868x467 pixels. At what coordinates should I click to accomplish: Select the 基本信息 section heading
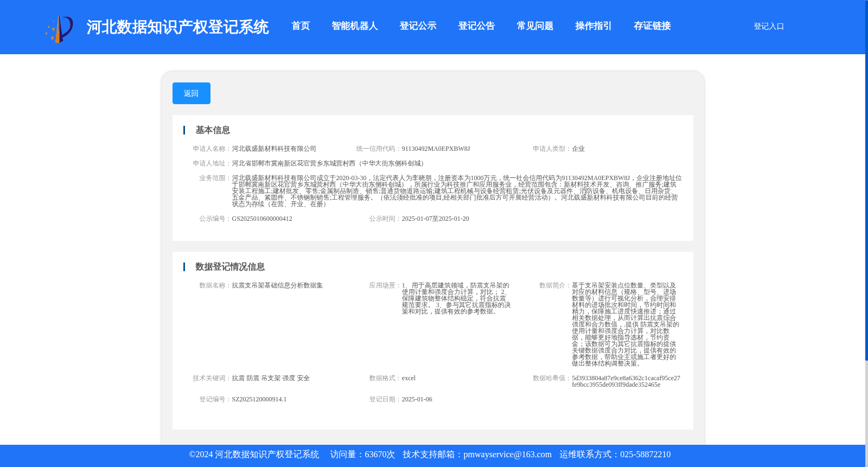point(213,130)
